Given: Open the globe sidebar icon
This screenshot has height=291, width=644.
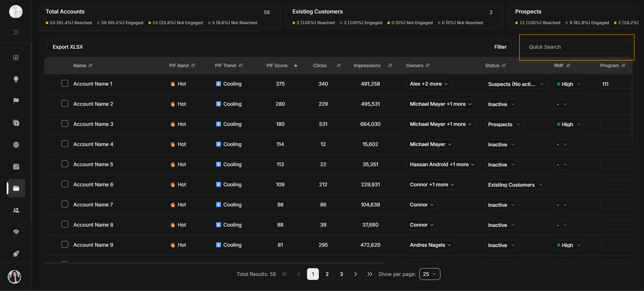Looking at the screenshot, I should [16, 145].
